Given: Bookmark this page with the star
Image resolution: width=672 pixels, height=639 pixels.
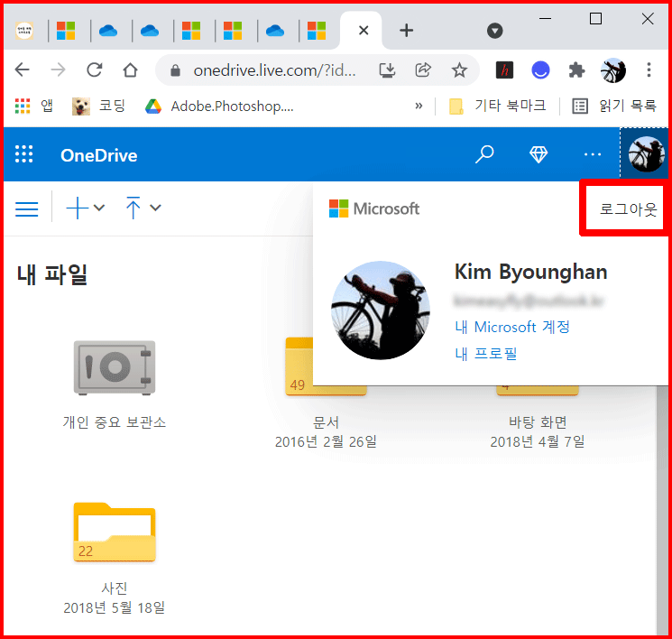Looking at the screenshot, I should tap(459, 69).
